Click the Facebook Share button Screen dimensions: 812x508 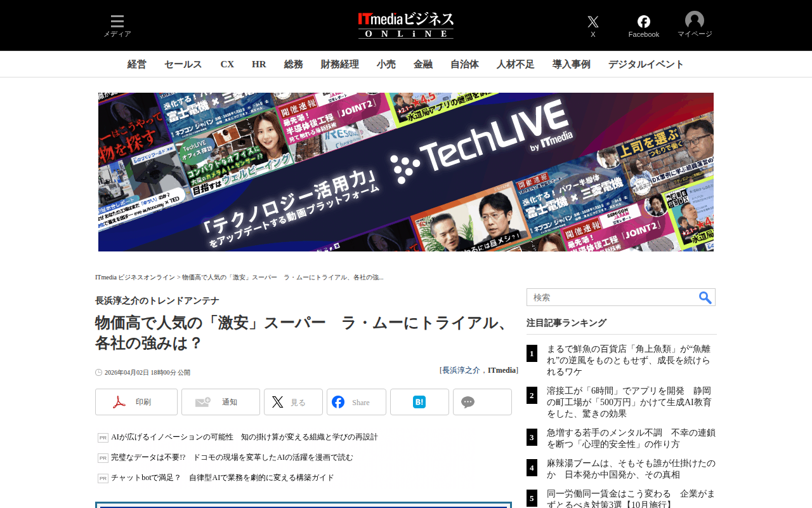357,402
